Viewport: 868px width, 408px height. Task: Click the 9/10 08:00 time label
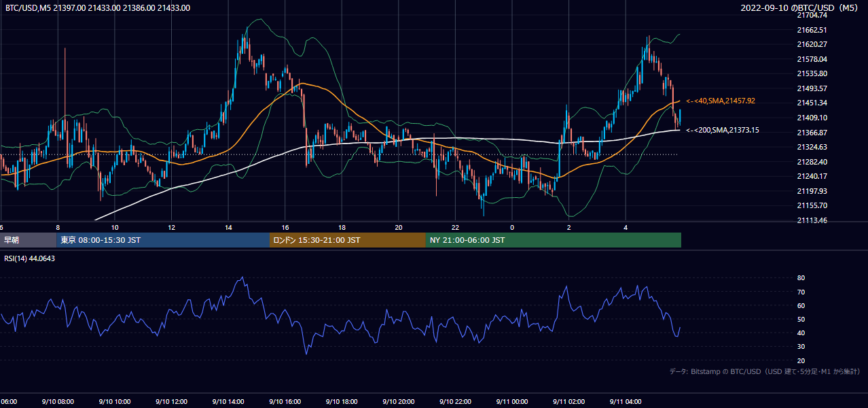pyautogui.click(x=58, y=402)
